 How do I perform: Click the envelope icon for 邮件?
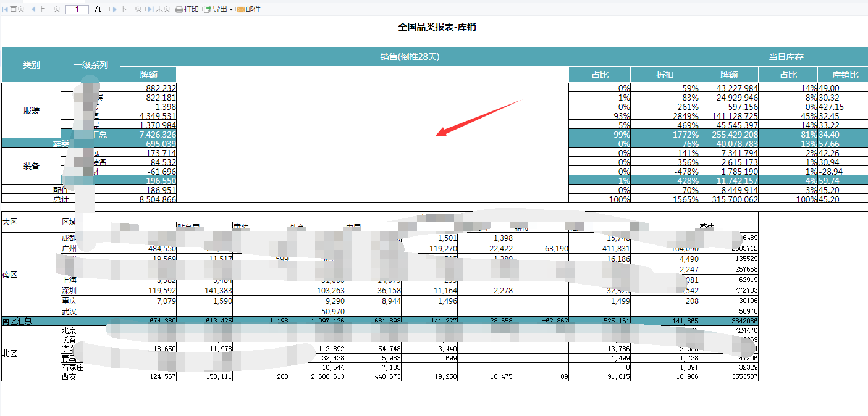(x=240, y=9)
